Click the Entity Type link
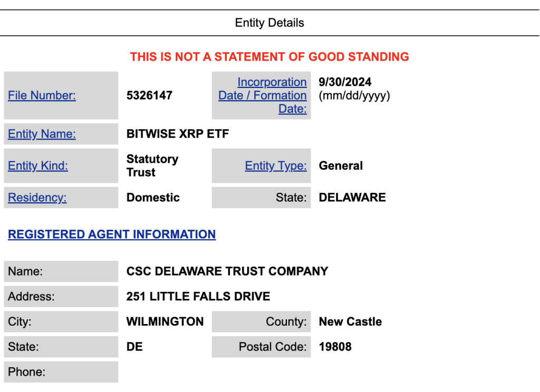Viewport: 540px width, 392px height. coord(275,165)
